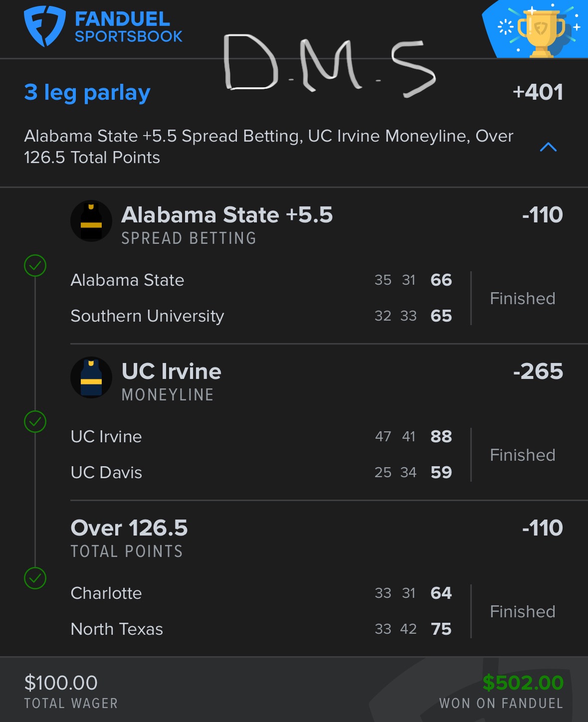The image size is (588, 722).
Task: Click the UC Irvine jersey icon
Action: pos(91,377)
